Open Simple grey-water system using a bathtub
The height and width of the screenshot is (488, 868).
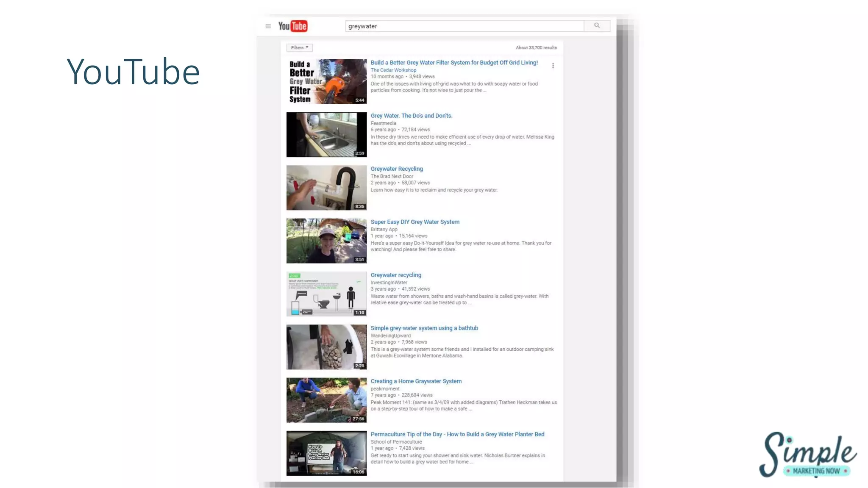[x=424, y=328]
